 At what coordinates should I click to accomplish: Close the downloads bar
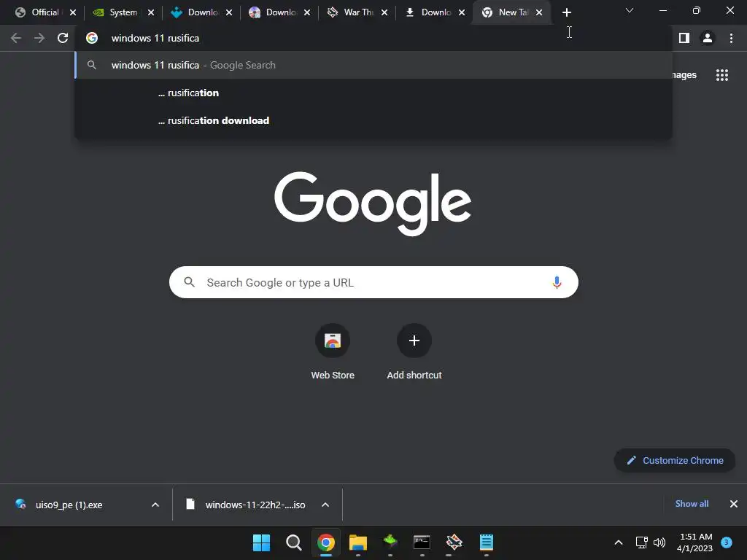[x=734, y=504]
